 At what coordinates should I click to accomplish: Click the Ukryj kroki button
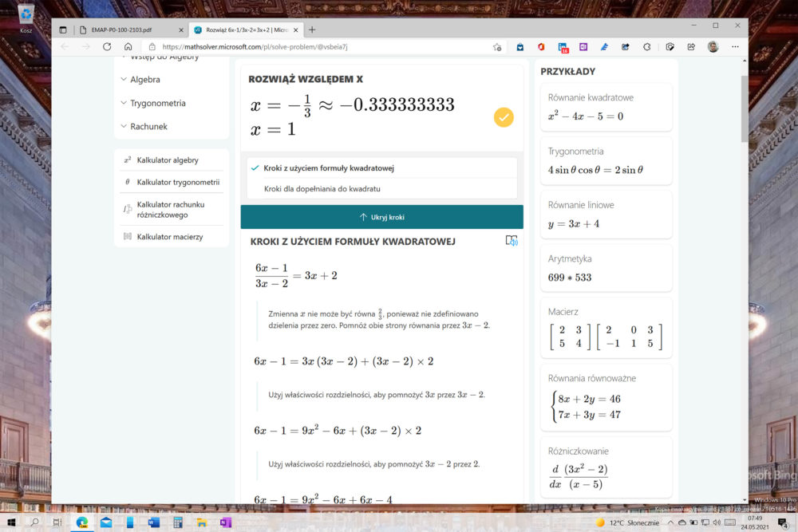point(382,217)
